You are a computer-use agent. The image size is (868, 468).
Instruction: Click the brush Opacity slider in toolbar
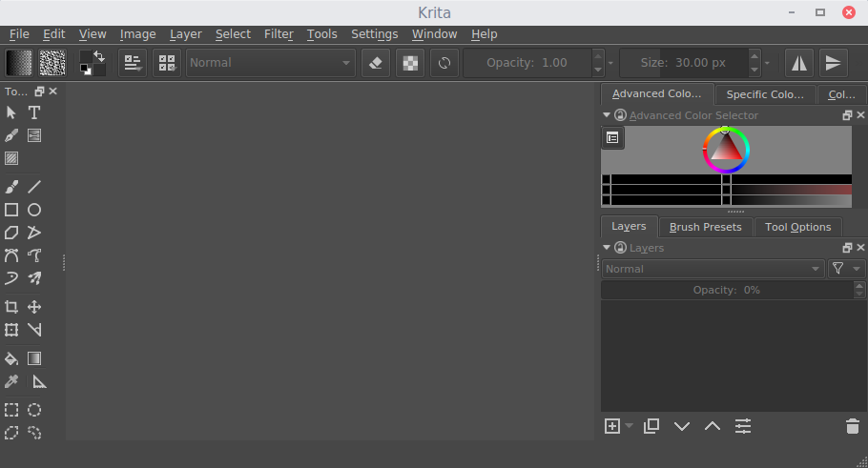click(x=527, y=63)
